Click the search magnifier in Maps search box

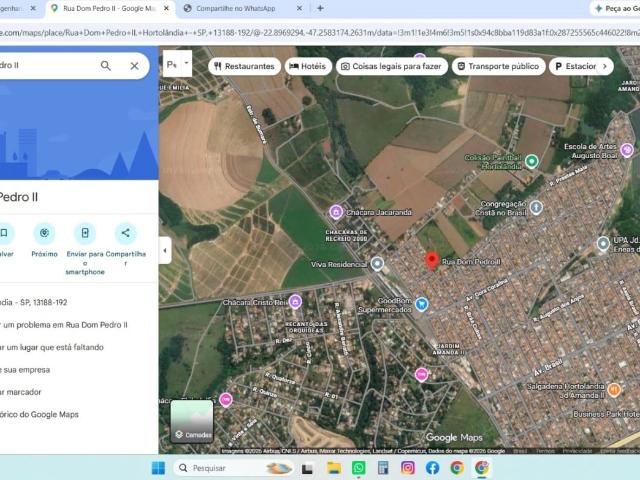tap(106, 66)
